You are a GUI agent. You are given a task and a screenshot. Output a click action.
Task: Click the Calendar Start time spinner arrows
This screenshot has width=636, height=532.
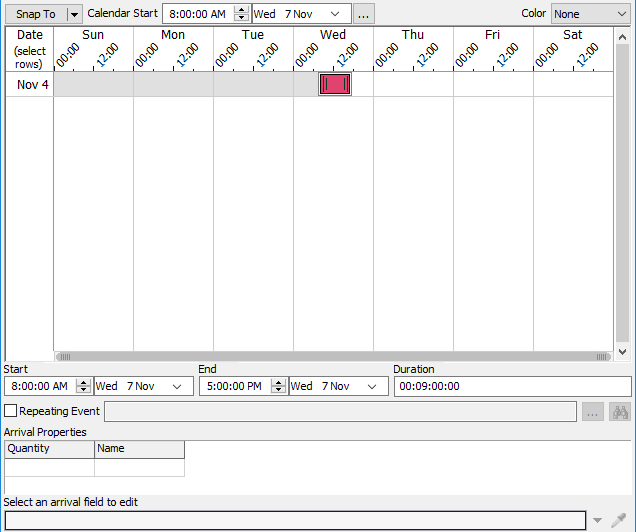[241, 14]
